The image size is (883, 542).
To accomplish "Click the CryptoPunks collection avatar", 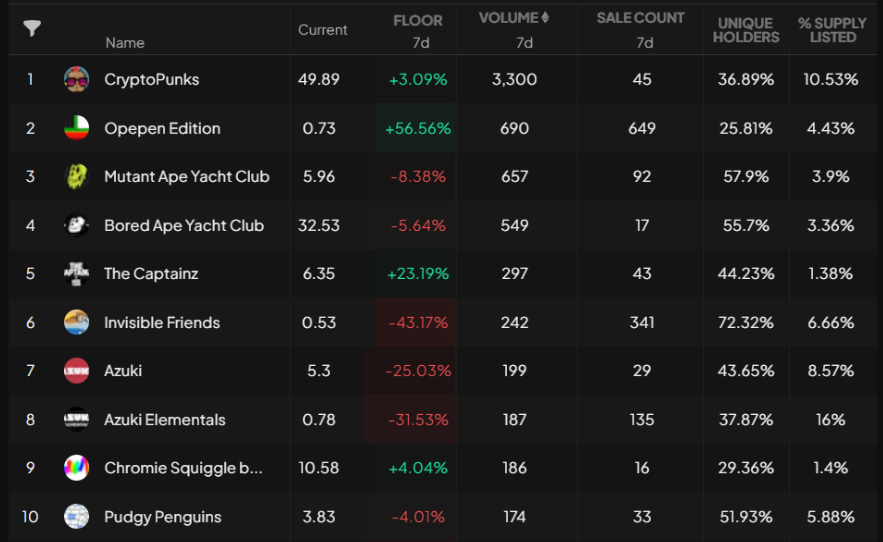I will click(76, 79).
